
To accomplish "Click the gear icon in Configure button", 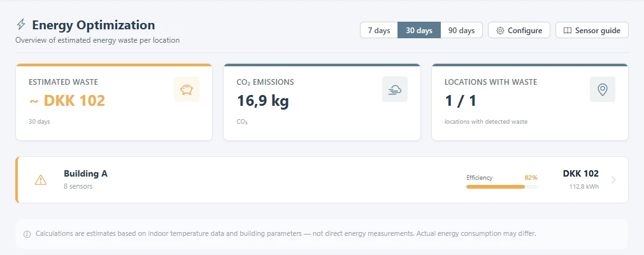I will click(x=500, y=31).
